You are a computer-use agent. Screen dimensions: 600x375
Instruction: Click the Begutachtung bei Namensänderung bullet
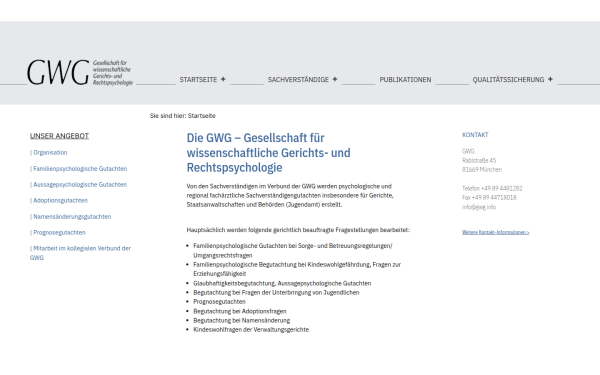(x=241, y=320)
